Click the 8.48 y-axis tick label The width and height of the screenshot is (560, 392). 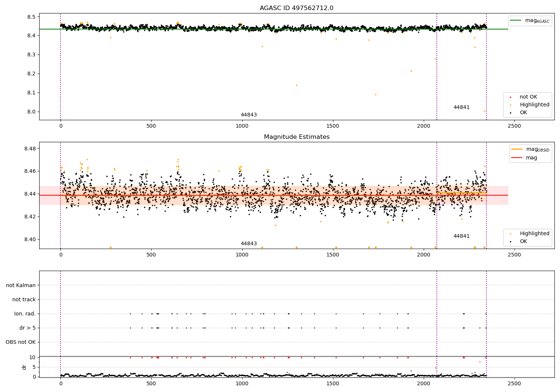pos(30,149)
